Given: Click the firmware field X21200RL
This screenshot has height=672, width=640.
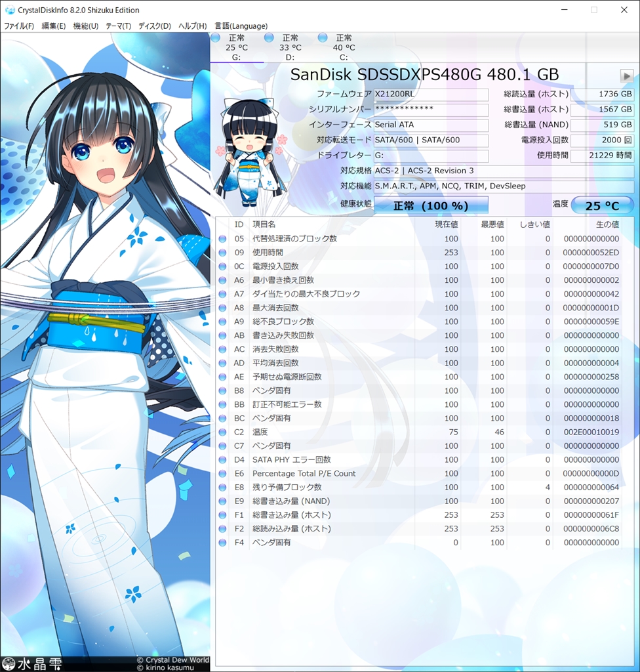Looking at the screenshot, I should [x=431, y=94].
